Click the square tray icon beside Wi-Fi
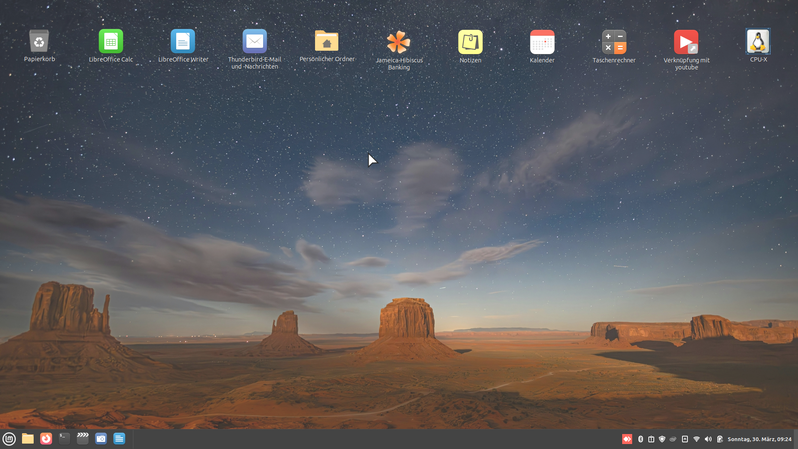The height and width of the screenshot is (449, 798). 685,439
